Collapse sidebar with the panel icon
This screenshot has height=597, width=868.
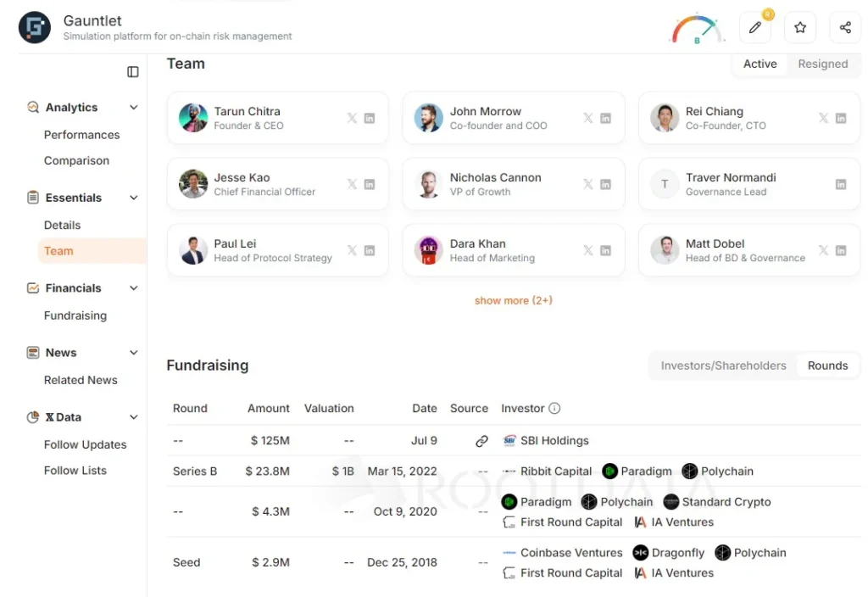(x=133, y=72)
